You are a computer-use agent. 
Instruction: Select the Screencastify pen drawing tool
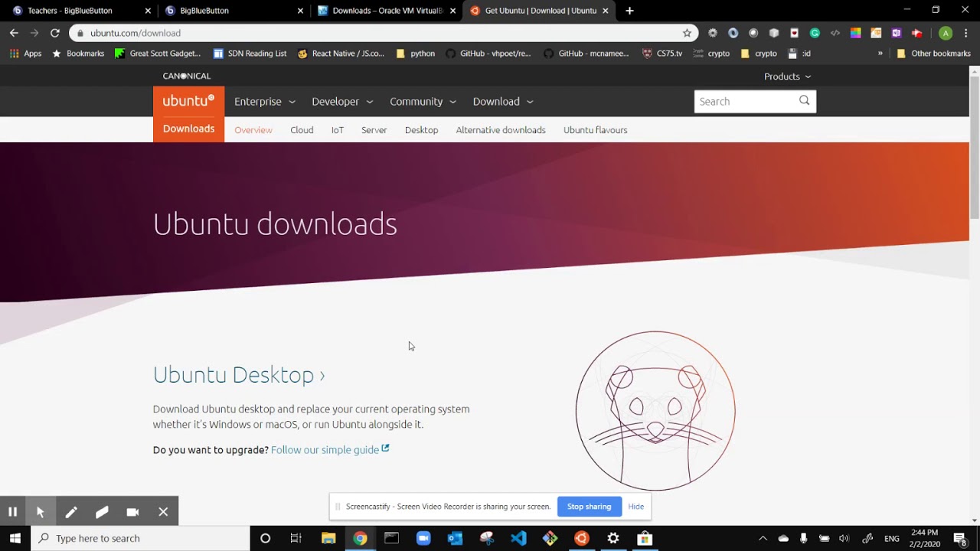coord(71,512)
